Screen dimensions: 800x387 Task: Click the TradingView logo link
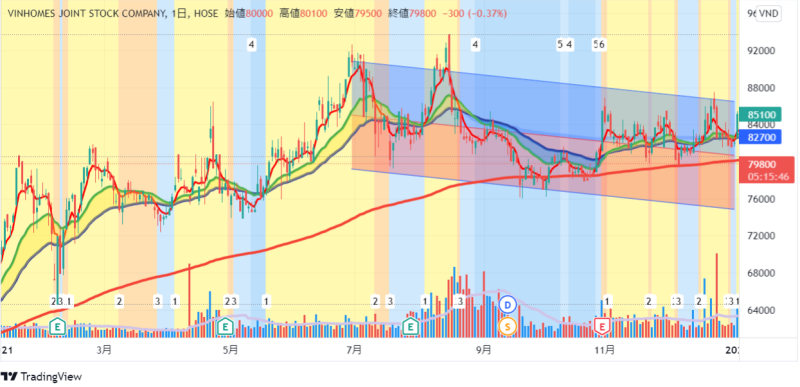click(x=41, y=377)
